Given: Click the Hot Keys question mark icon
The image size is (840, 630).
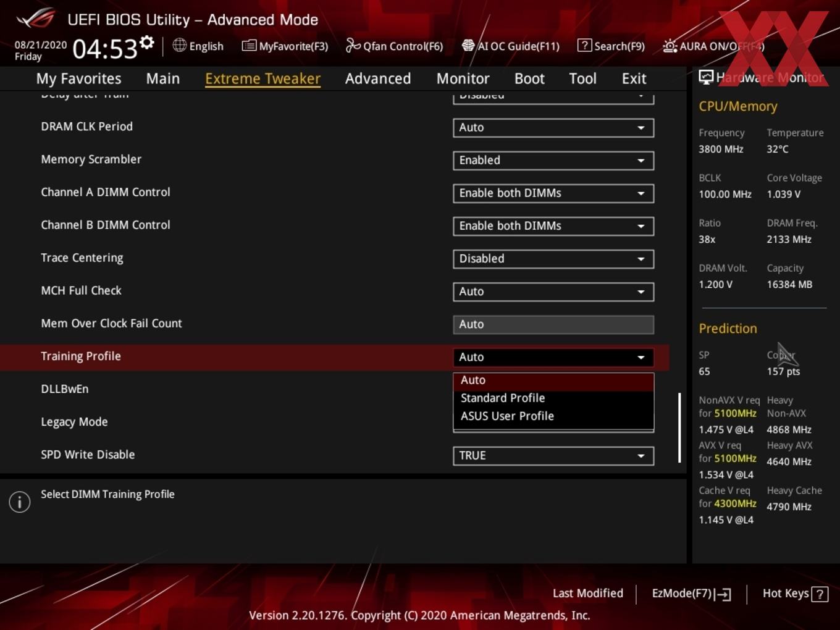Looking at the screenshot, I should (x=820, y=594).
